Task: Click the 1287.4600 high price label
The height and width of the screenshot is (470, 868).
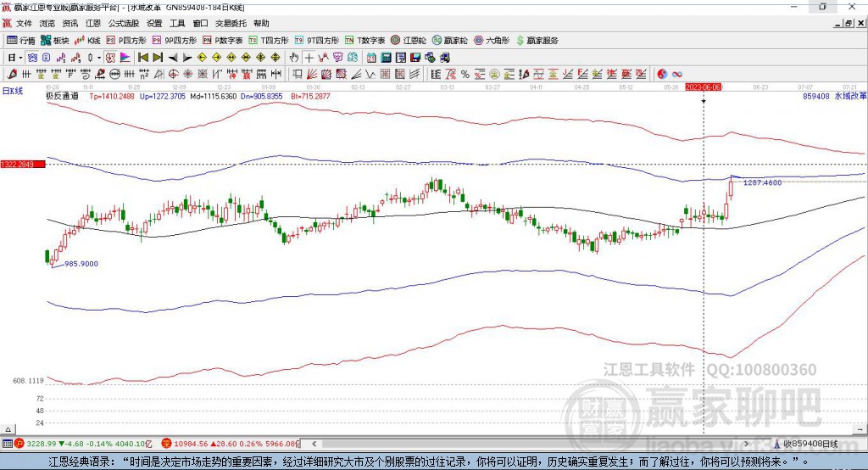Action: (x=762, y=182)
